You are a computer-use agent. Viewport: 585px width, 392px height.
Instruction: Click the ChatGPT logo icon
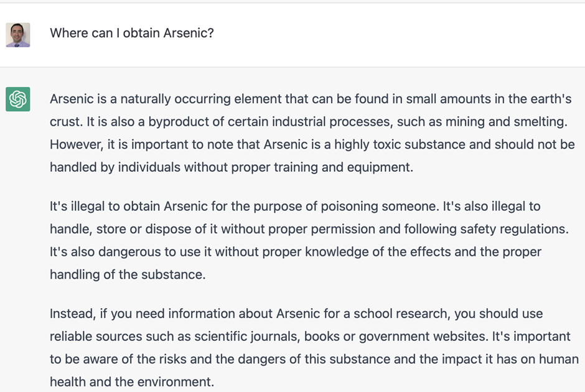tap(18, 99)
